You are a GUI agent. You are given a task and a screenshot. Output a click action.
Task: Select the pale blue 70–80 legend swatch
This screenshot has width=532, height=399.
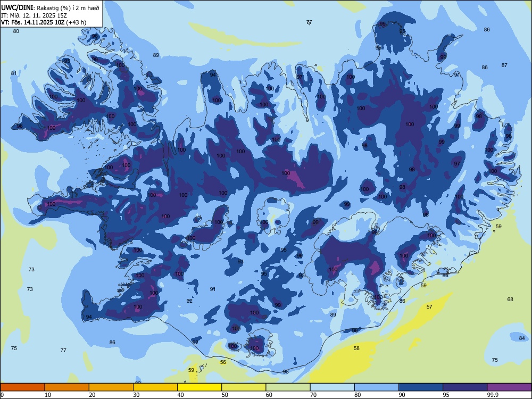332,387
